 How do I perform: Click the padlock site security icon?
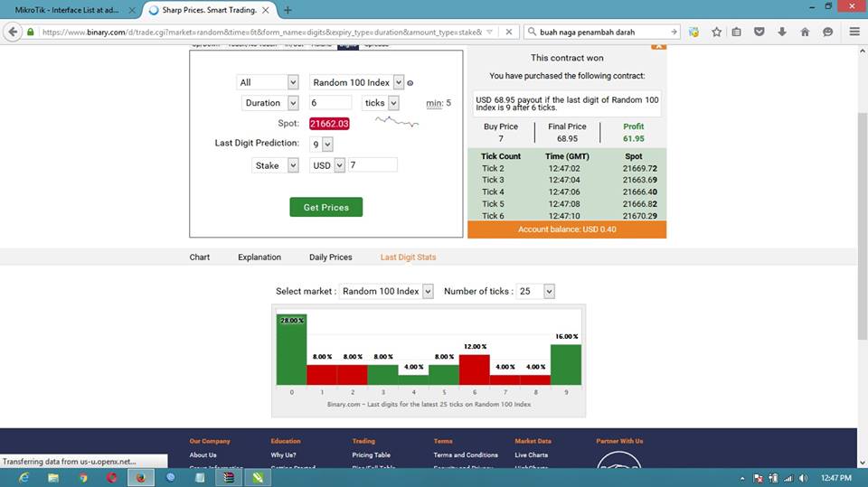pyautogui.click(x=31, y=33)
